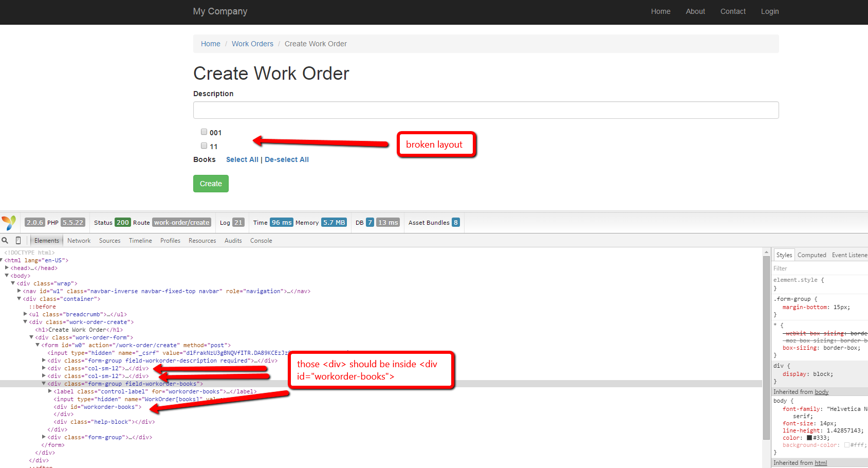Toggle the DevTools device mode phone icon
Viewport: 868px width, 468px height.
point(18,240)
